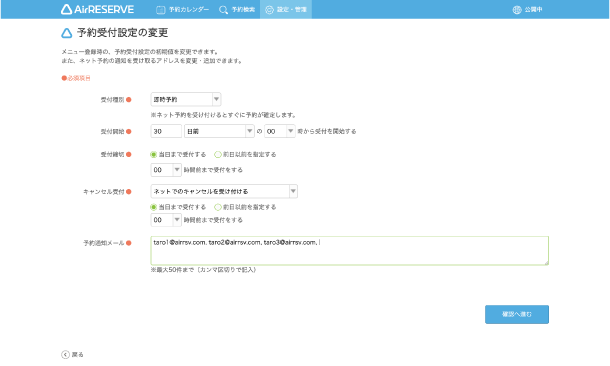Click the globe icon for 公開中

tap(517, 10)
